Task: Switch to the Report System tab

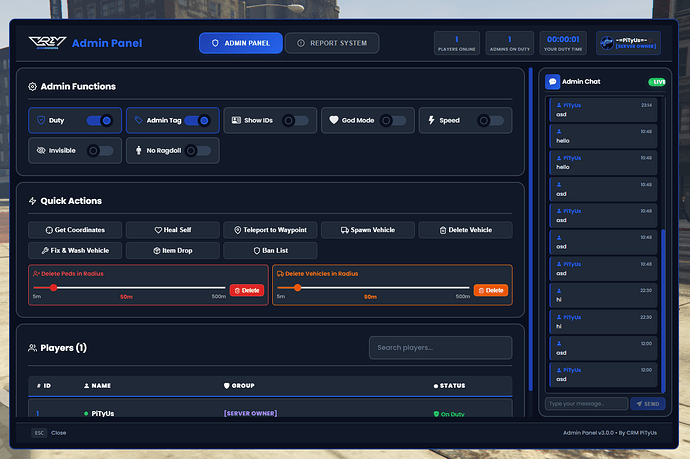Action: (x=332, y=43)
